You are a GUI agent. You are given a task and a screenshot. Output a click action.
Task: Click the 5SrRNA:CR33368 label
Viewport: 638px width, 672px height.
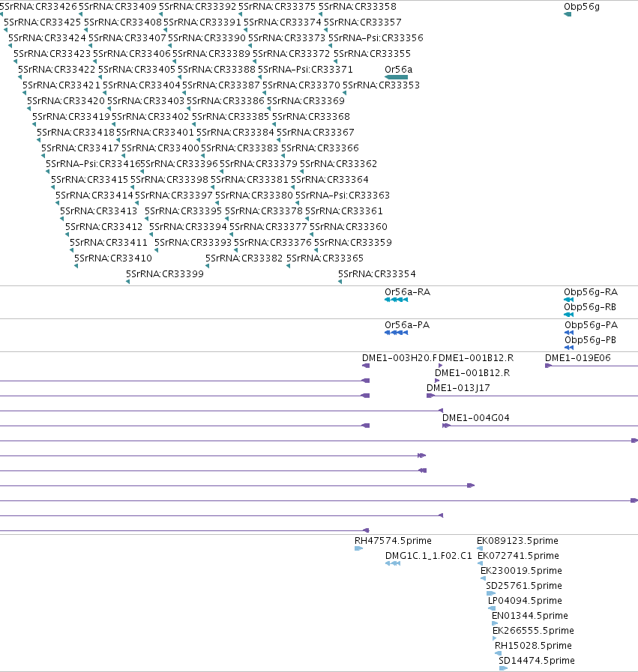pos(311,117)
